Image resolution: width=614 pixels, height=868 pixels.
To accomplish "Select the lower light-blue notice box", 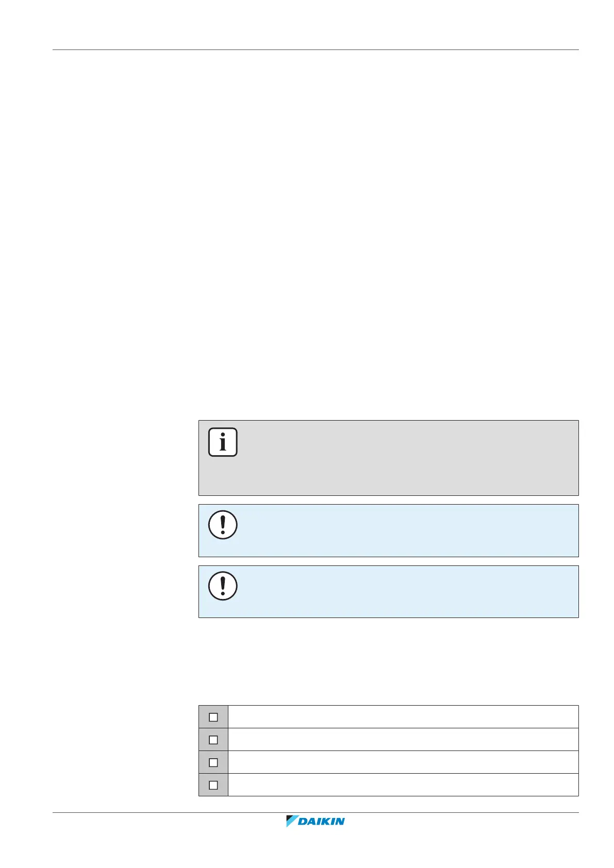I will pos(389,592).
